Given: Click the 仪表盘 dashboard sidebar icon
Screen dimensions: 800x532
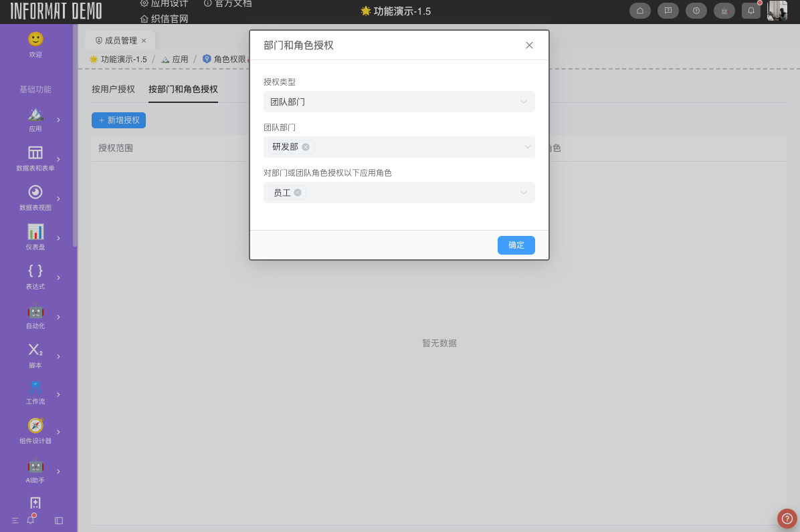Looking at the screenshot, I should 35,232.
